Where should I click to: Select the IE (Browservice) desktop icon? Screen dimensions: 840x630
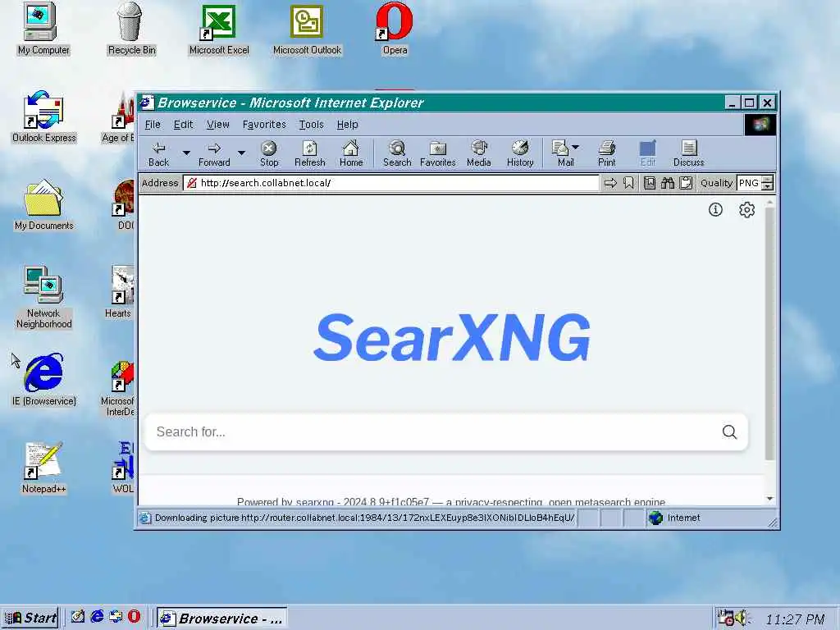point(44,379)
